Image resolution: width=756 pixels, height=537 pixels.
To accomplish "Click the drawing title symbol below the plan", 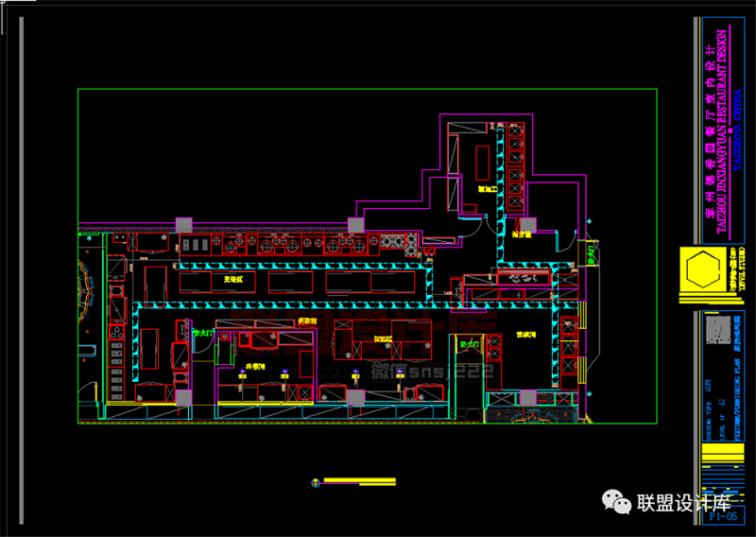I will [x=315, y=481].
